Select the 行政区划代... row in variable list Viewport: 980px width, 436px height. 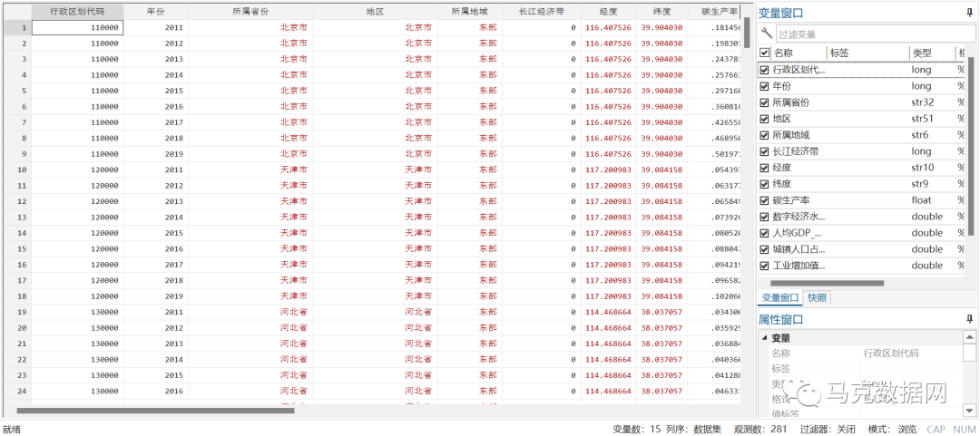(x=863, y=70)
